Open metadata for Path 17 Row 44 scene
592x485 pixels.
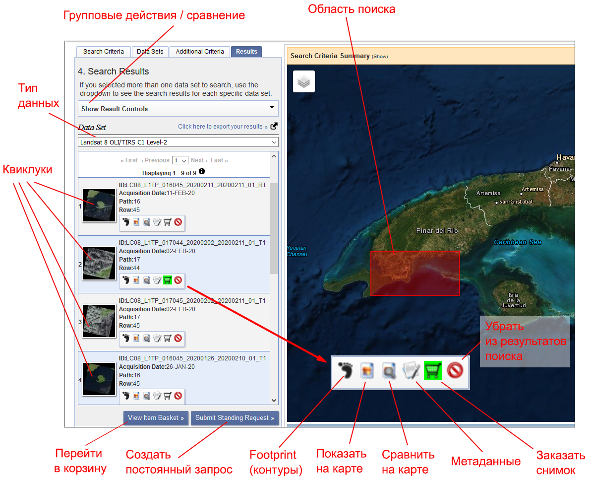[157, 280]
